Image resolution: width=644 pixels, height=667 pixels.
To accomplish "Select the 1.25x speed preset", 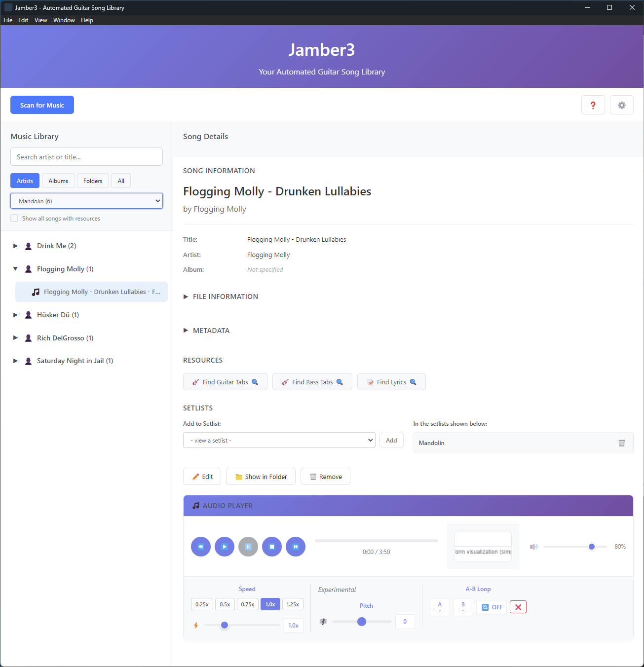I will click(293, 604).
